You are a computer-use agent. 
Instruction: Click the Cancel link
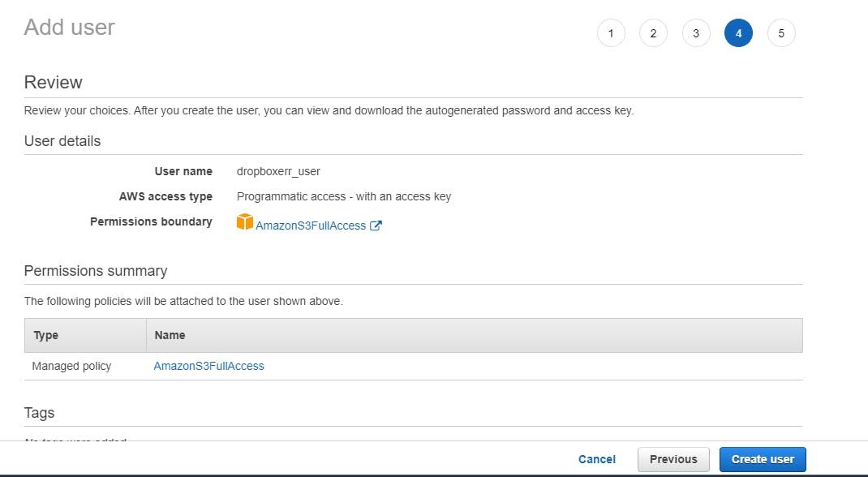click(596, 458)
